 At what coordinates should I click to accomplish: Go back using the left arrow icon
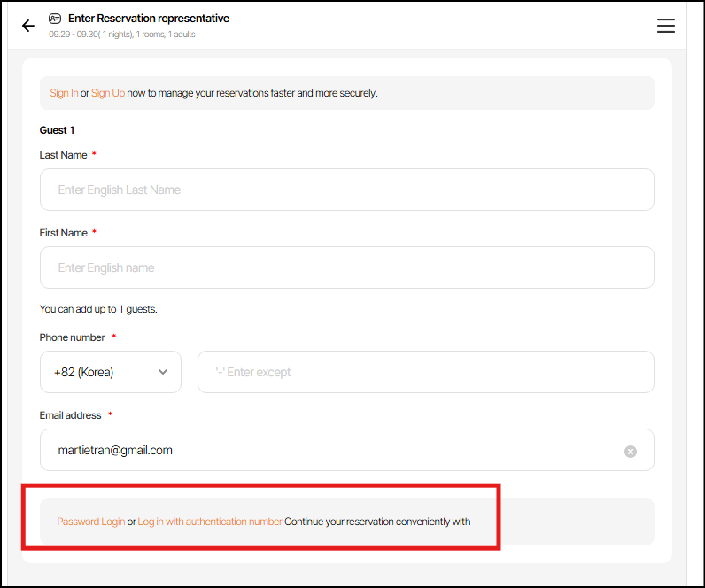coord(28,26)
